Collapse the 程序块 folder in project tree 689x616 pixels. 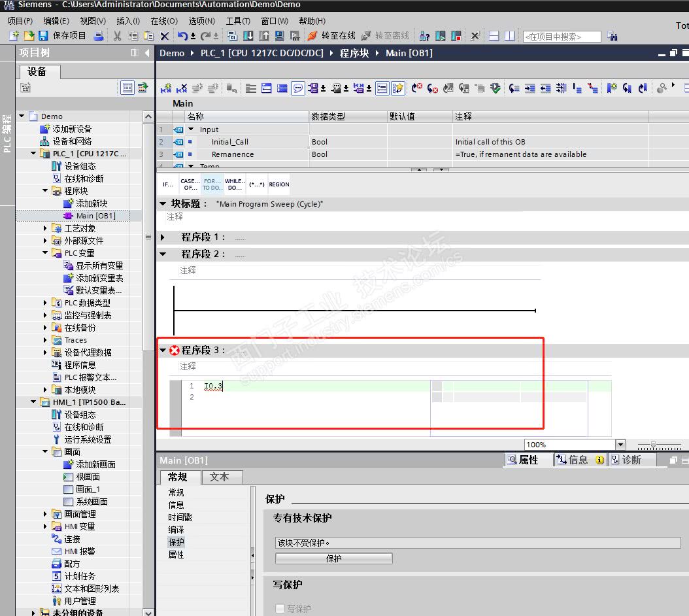click(x=46, y=191)
